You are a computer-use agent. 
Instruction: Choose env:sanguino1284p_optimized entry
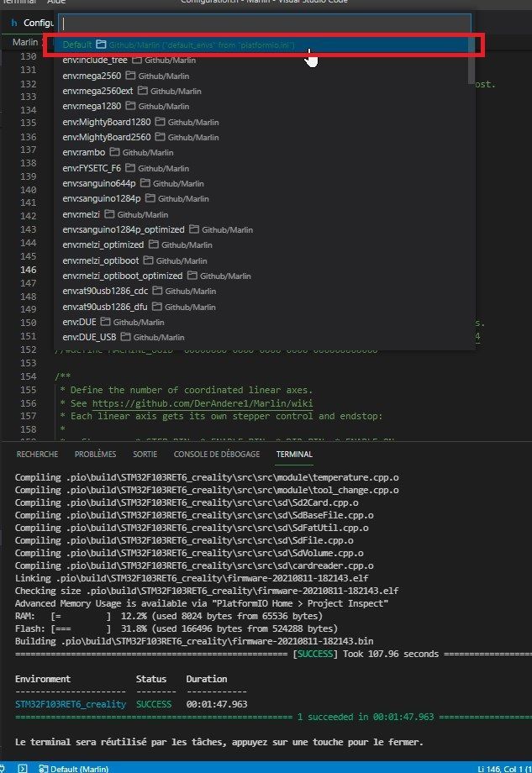pyautogui.click(x=264, y=229)
